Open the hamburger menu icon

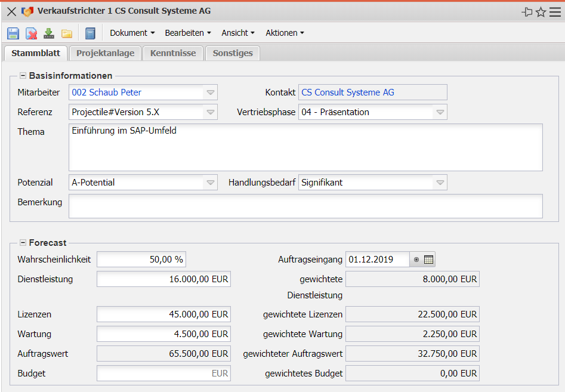(x=555, y=12)
